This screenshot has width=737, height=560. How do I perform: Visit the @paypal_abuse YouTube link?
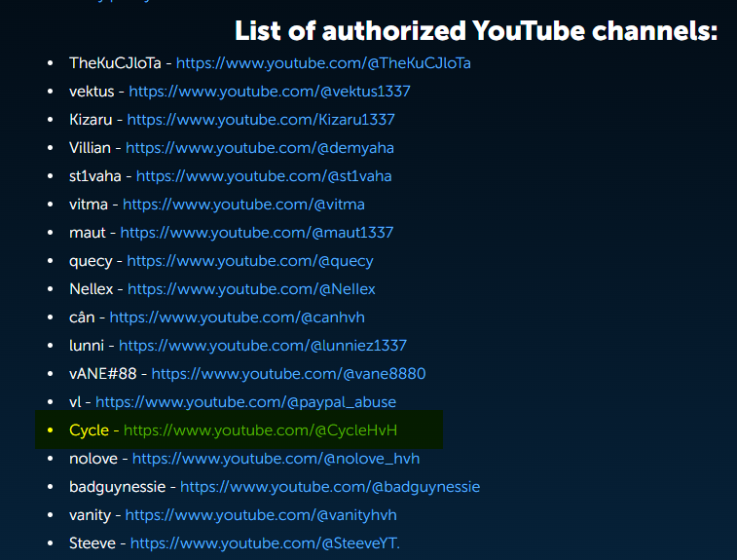245,402
